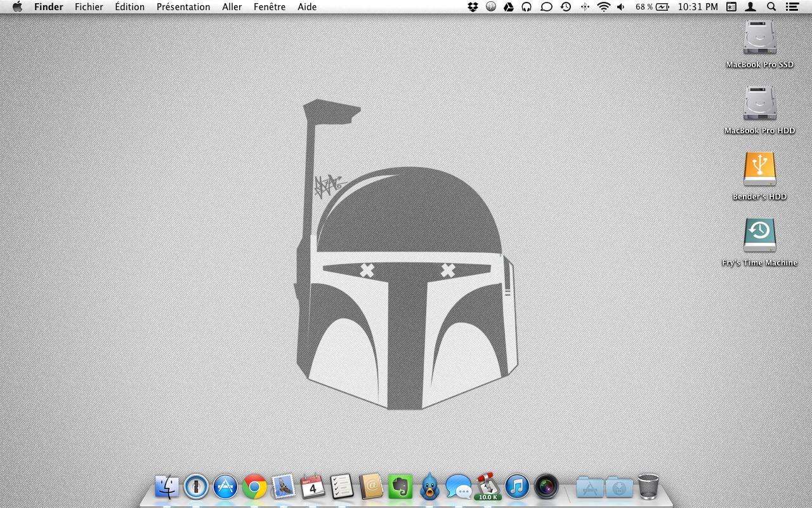This screenshot has width=812, height=508.
Task: Open the Apple menu
Action: point(17,7)
